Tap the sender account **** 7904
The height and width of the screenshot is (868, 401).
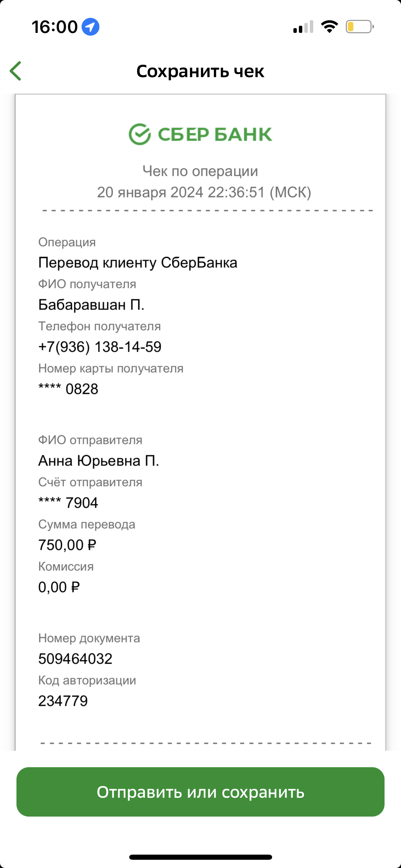(x=68, y=503)
